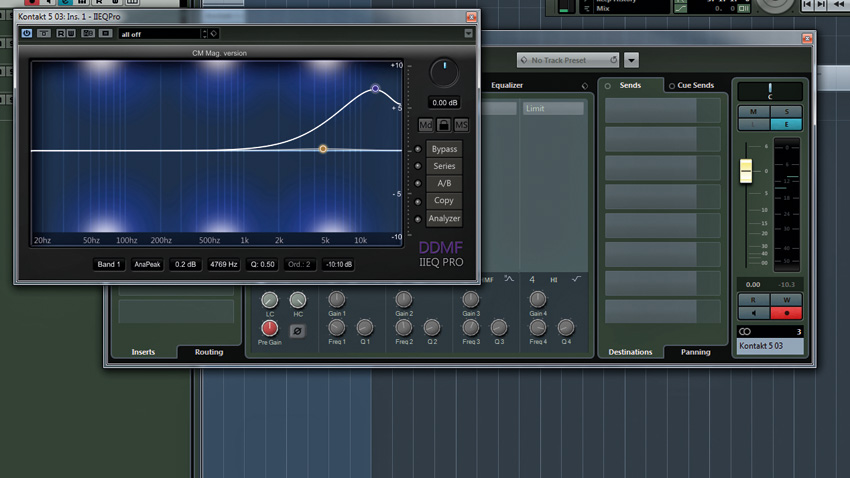
Task: Click the Series button
Action: [444, 166]
